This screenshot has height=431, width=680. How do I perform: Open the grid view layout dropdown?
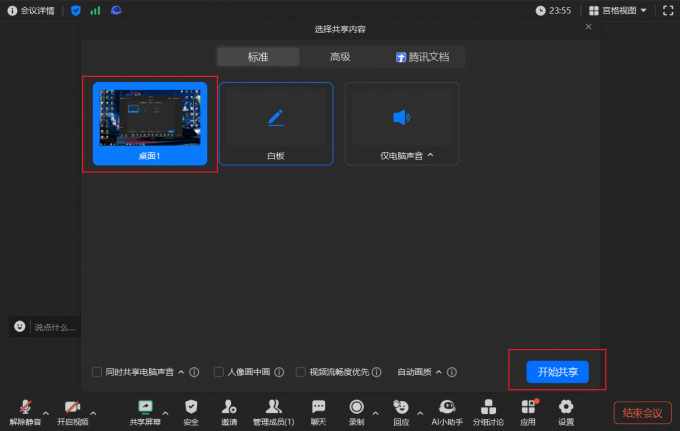click(x=618, y=10)
